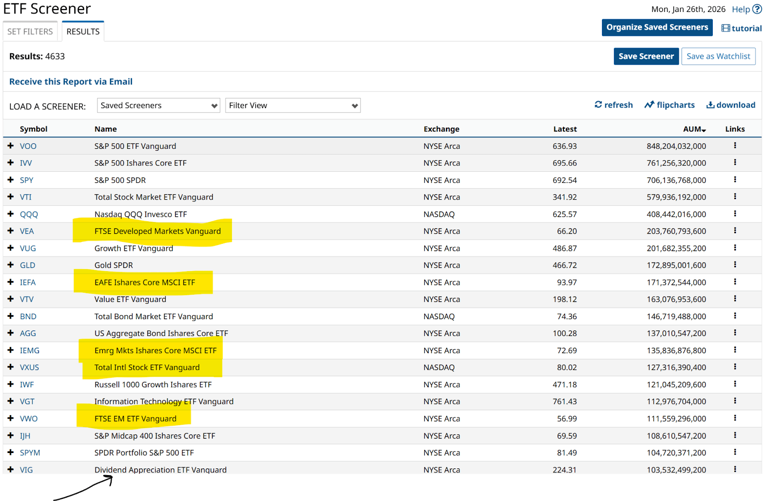Open the three-dot links menu for GLD

pyautogui.click(x=735, y=265)
